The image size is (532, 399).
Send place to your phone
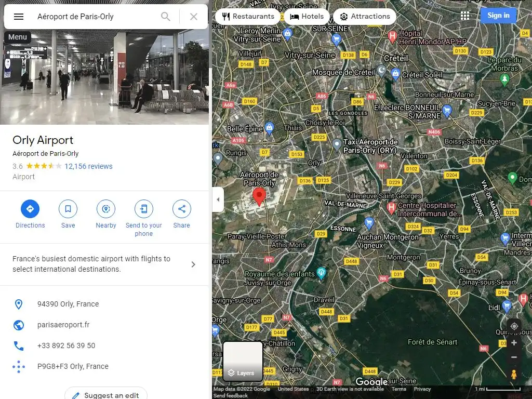click(144, 218)
